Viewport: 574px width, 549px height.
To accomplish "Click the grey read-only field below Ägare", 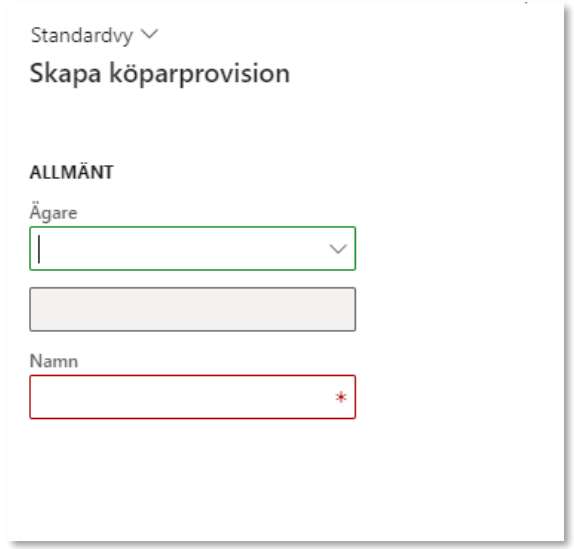I will [x=193, y=309].
